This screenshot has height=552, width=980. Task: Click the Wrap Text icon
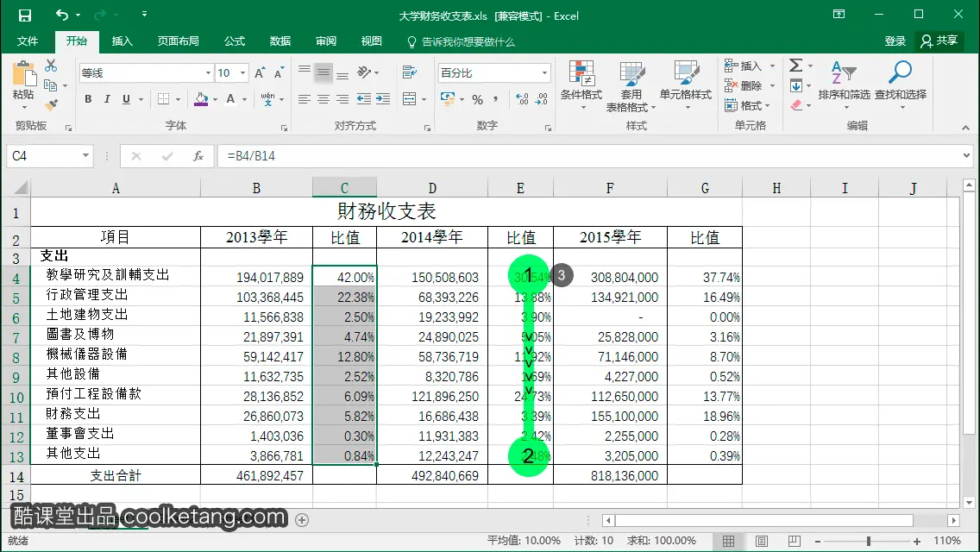[x=410, y=72]
